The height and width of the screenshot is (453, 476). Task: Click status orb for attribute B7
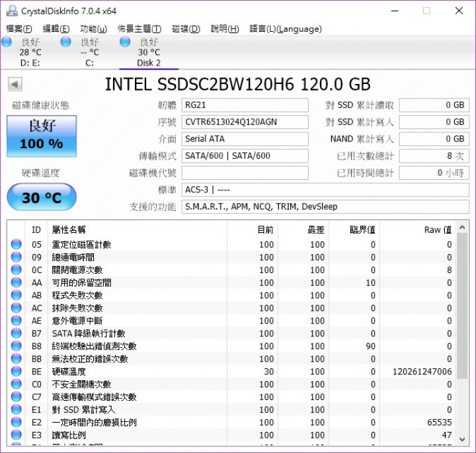(17, 333)
